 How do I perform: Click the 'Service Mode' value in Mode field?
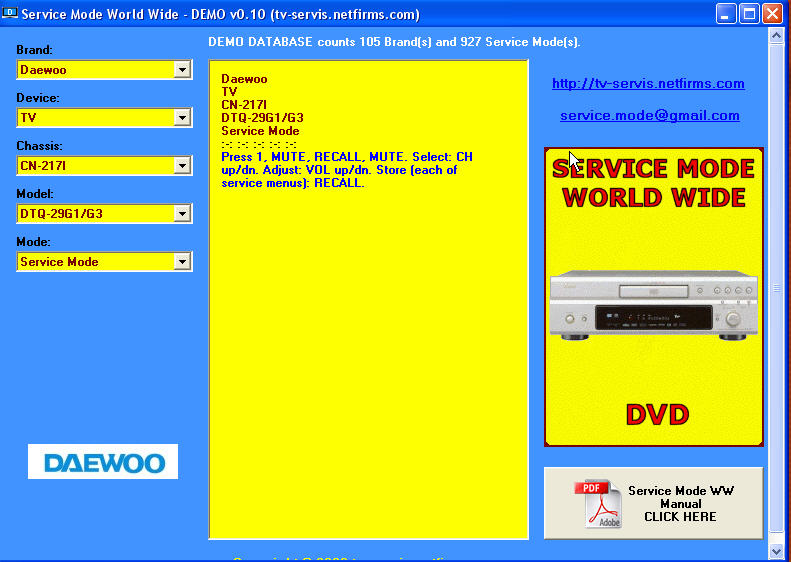point(59,261)
